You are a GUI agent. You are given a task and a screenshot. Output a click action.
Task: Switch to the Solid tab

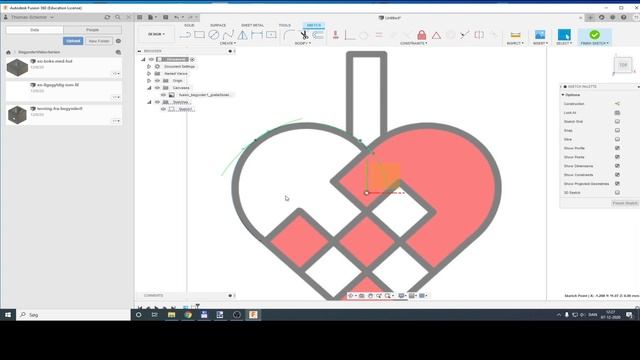tap(189, 25)
